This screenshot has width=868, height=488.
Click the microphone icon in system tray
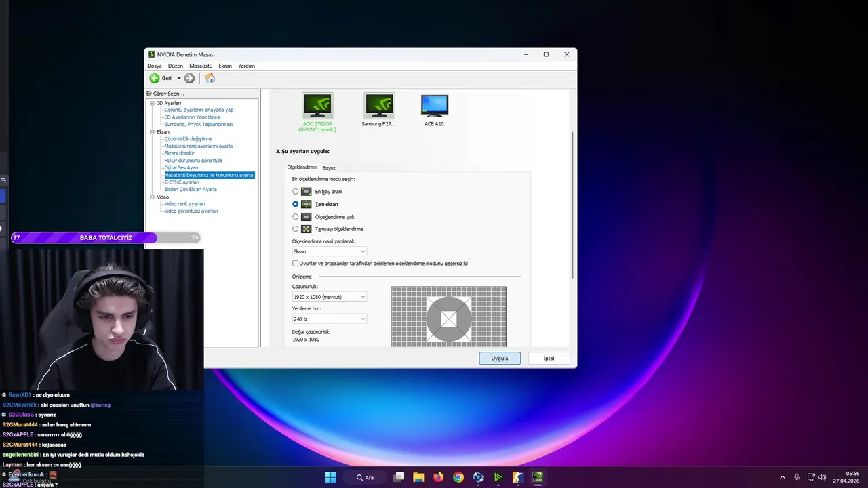click(x=797, y=477)
